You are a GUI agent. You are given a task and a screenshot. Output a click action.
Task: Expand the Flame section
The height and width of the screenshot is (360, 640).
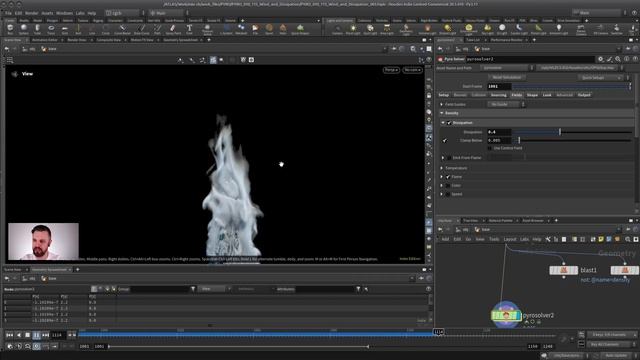(442, 177)
